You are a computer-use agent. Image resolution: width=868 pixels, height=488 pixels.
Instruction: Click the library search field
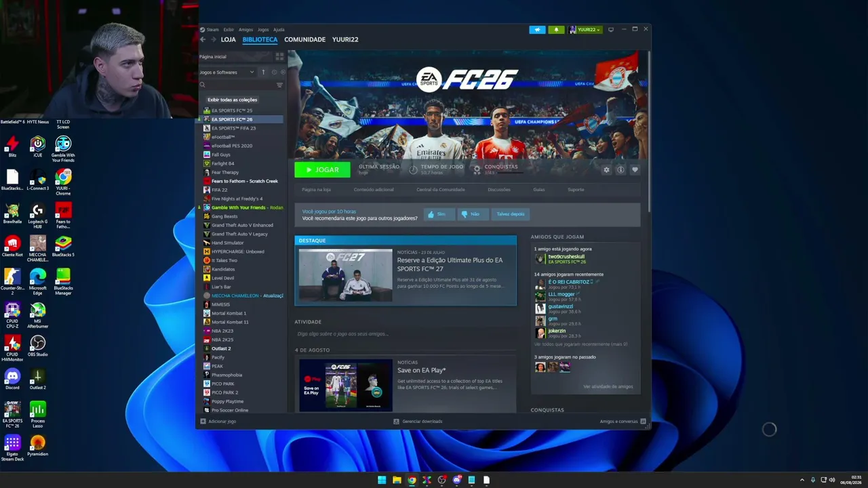[237, 85]
